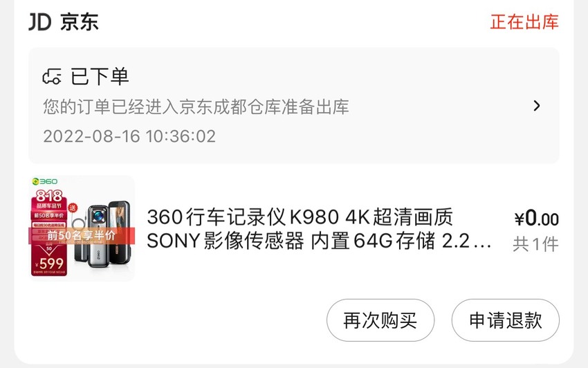This screenshot has width=588, height=368.
Task: Tap the 前50名享半价 banner on thumbnail
Action: pyautogui.click(x=82, y=236)
